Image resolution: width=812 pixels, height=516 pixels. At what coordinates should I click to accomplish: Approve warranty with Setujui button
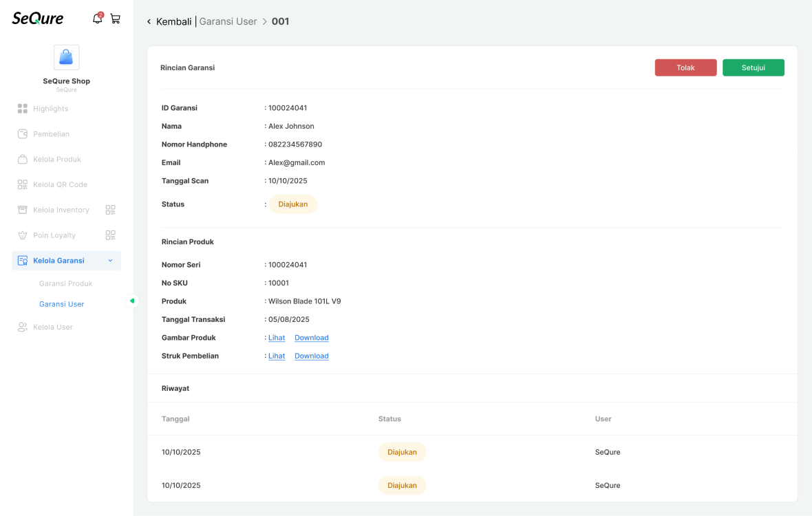tap(753, 68)
